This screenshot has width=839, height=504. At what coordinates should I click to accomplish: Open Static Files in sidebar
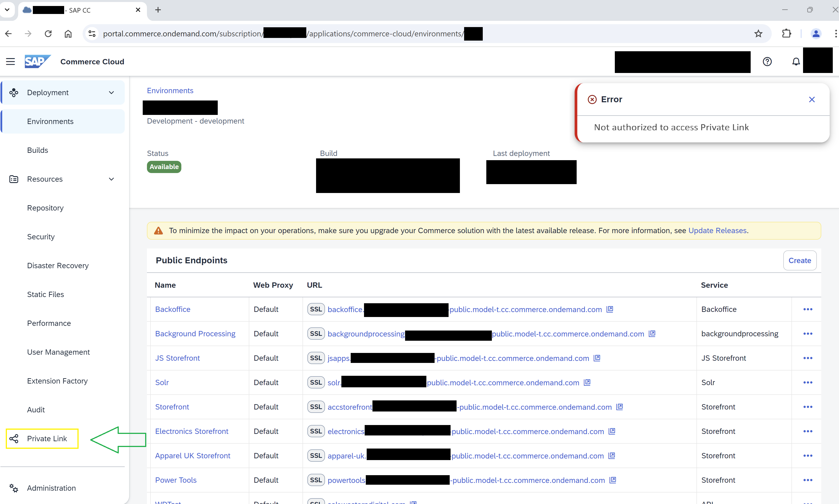pyautogui.click(x=46, y=294)
